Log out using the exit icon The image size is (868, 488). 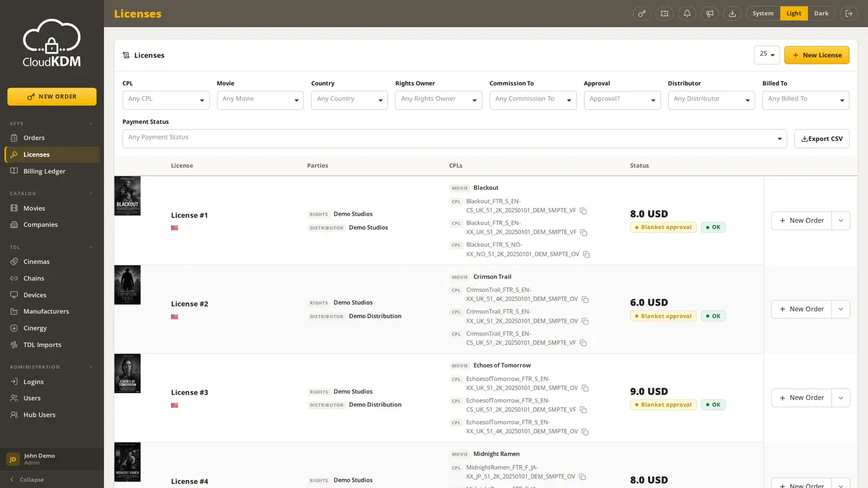pos(849,14)
